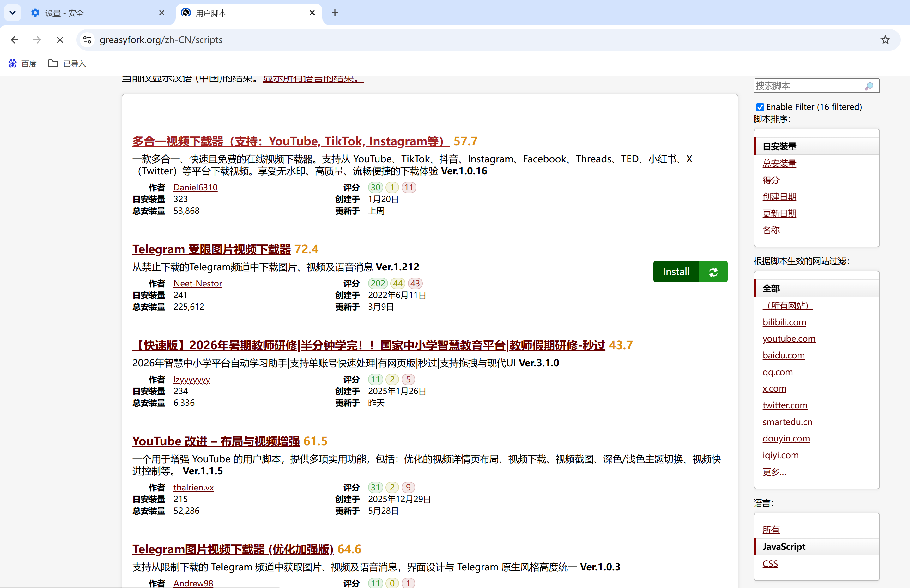
Task: View author thalrien.vx profile
Action: tap(193, 488)
